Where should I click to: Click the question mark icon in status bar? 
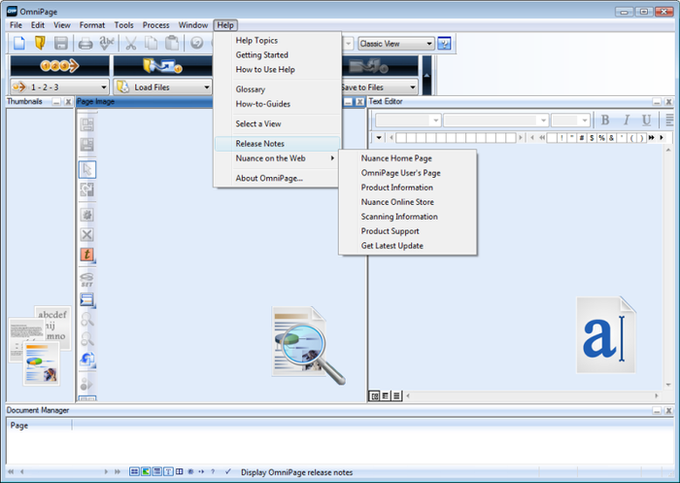point(212,471)
